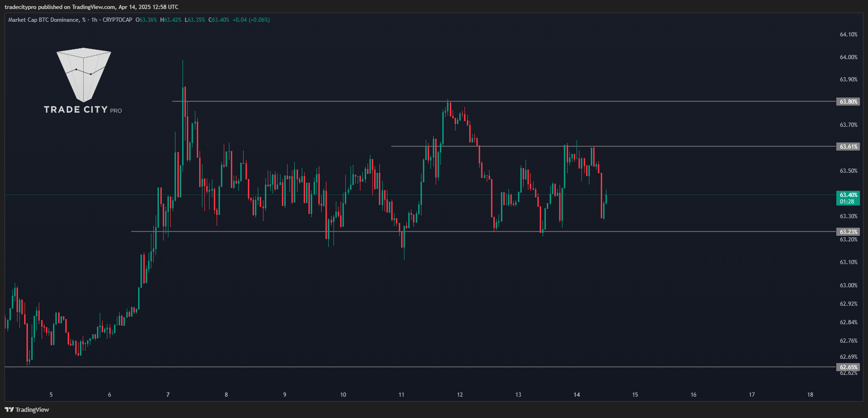868x418 pixels.
Task: Click the 64.00% price axis label
Action: (x=849, y=57)
